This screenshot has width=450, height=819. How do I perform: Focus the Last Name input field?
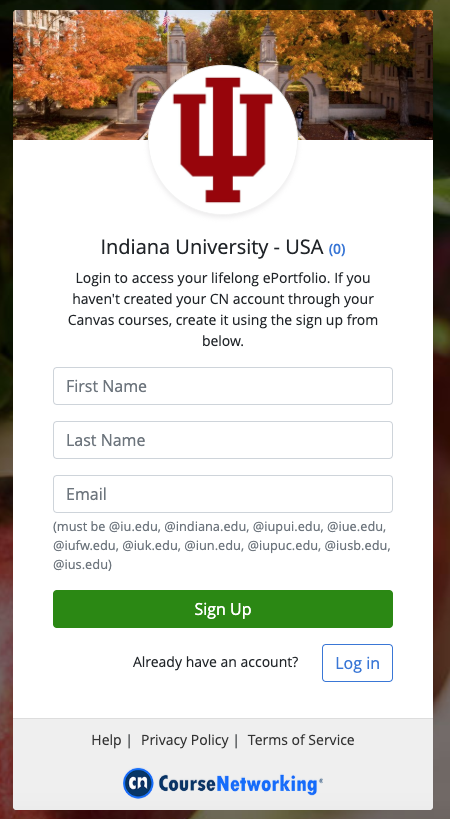pyautogui.click(x=223, y=440)
